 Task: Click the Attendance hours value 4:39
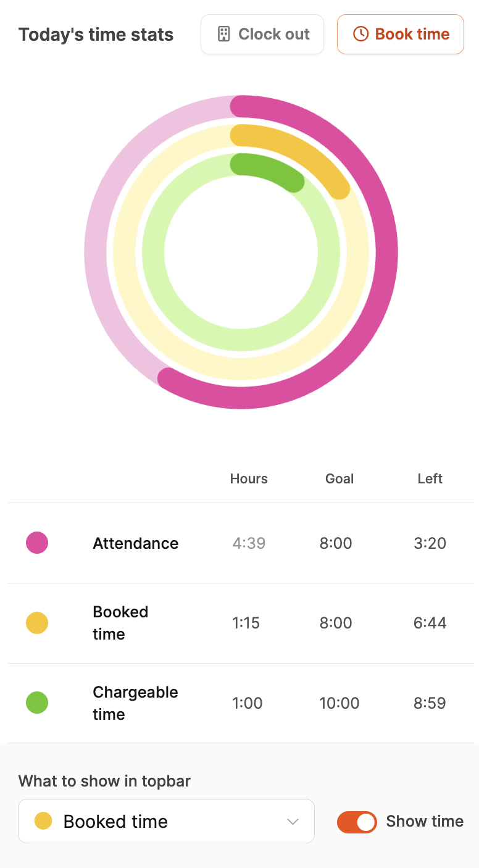click(x=249, y=543)
